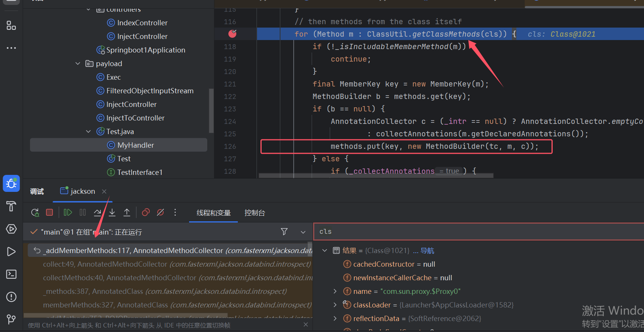
Task: Rerun the jackson debug session
Action: click(35, 213)
